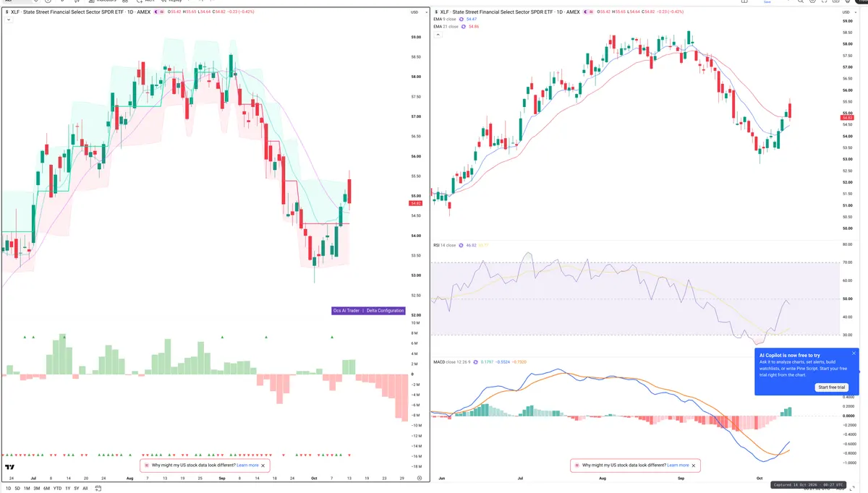This screenshot has height=493, width=868.
Task: Select the 1D time range button
Action: [x=8, y=489]
